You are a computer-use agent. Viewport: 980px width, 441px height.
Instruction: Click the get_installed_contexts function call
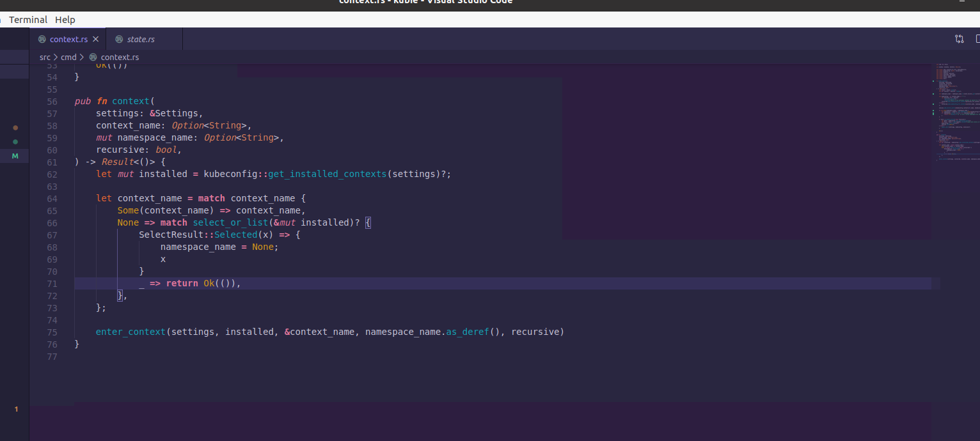328,174
